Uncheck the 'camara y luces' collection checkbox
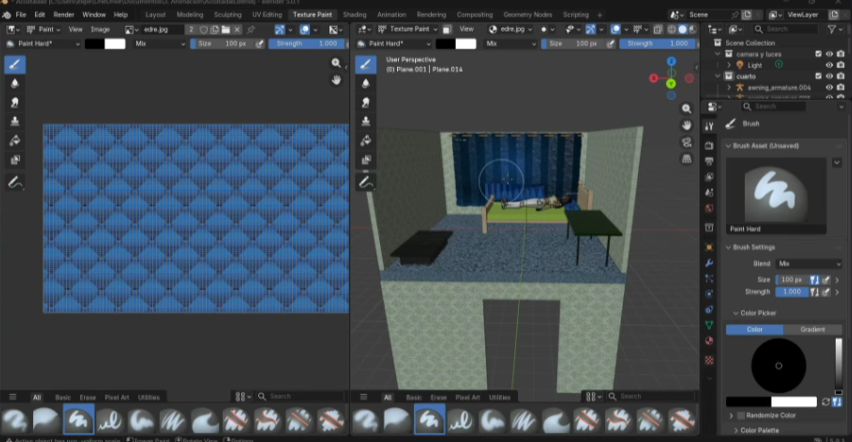Screen dimensions: 852x442 818,53
